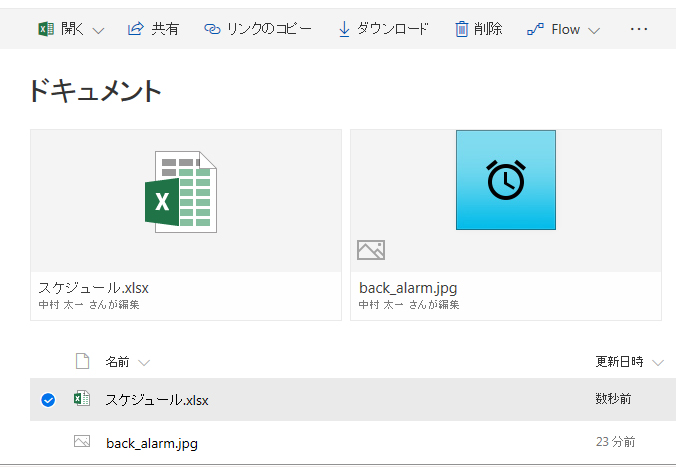Click the 共有 share icon

[135, 29]
